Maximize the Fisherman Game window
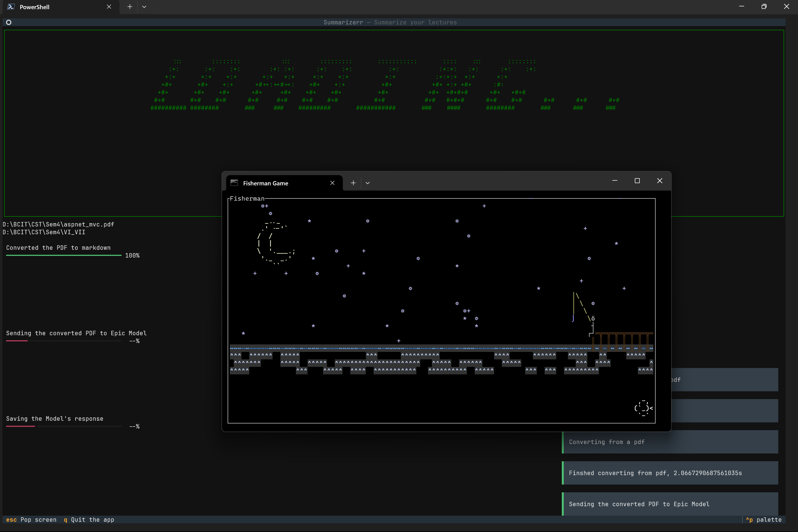Screen dimensions: 798x532 (x=637, y=181)
